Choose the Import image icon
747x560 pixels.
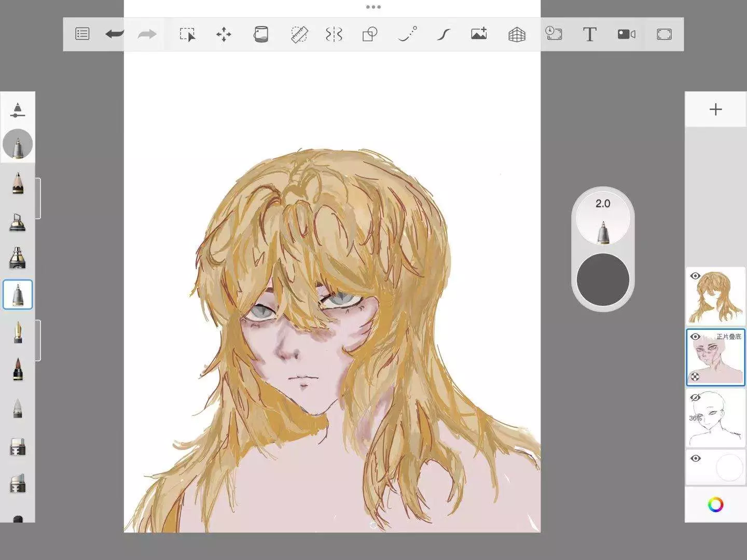click(479, 34)
